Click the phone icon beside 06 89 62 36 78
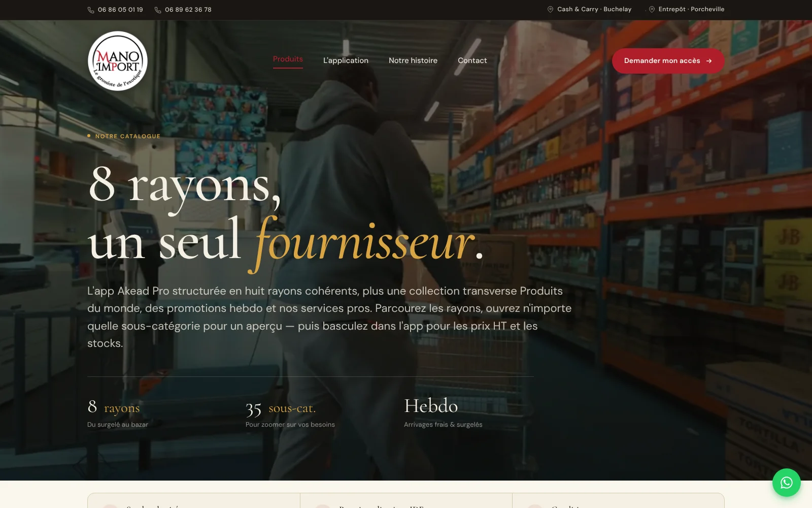 [x=158, y=10]
